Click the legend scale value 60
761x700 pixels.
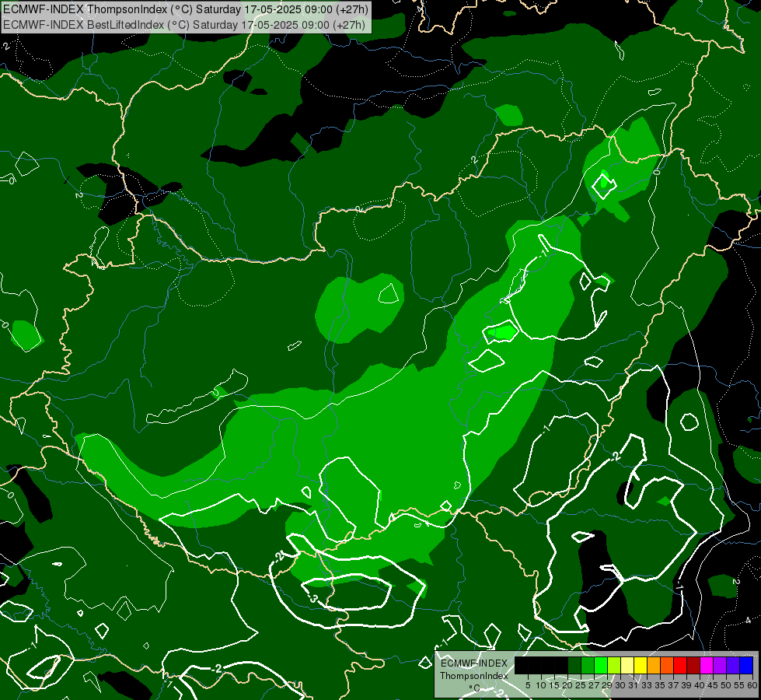(x=752, y=685)
